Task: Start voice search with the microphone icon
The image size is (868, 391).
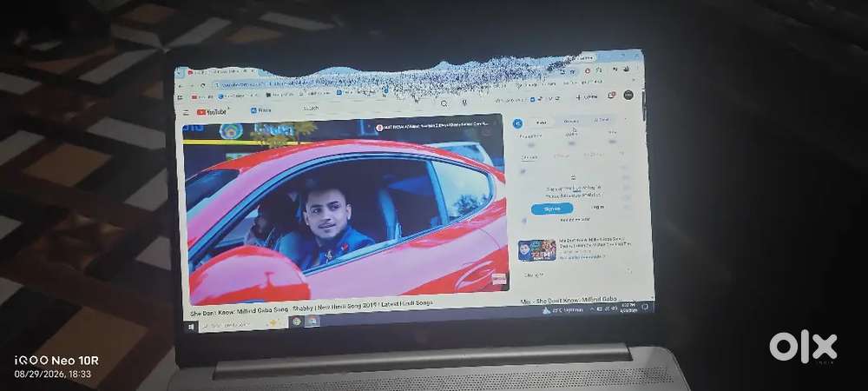Action: [464, 103]
